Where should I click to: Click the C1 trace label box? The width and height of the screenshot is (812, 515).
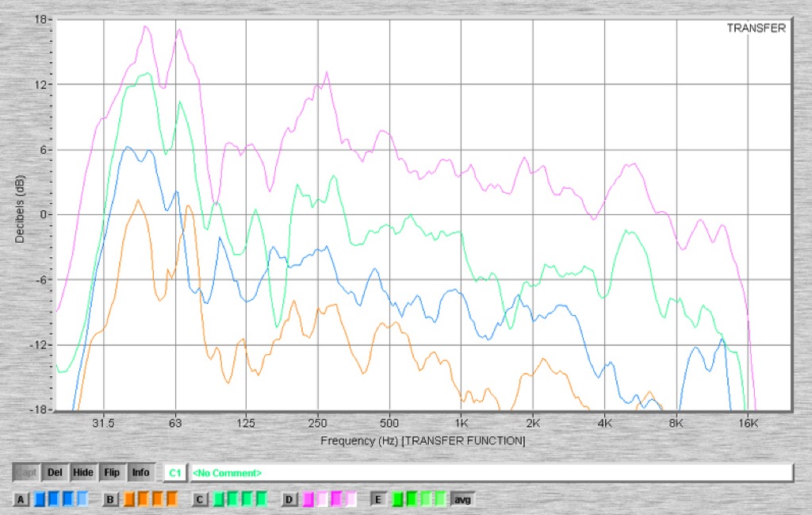point(175,473)
